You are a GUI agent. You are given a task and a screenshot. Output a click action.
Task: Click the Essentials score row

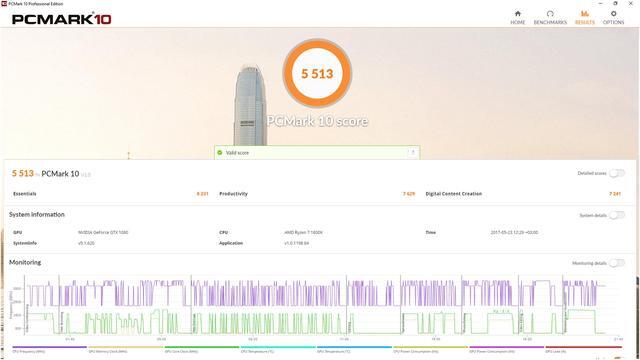pyautogui.click(x=110, y=194)
